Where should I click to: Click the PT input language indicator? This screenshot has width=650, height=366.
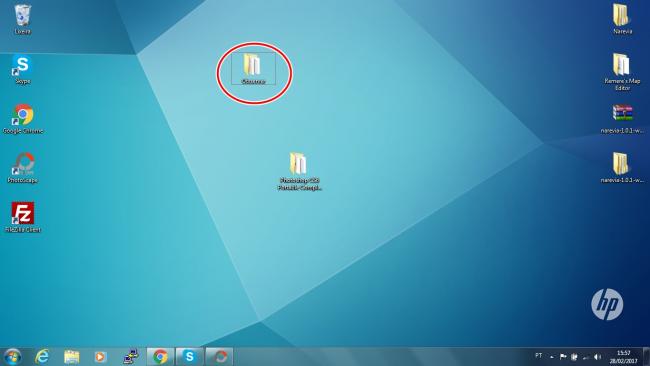pos(538,356)
